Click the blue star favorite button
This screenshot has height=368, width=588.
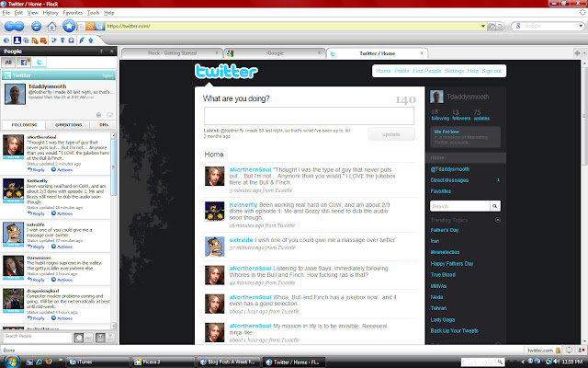click(x=69, y=26)
